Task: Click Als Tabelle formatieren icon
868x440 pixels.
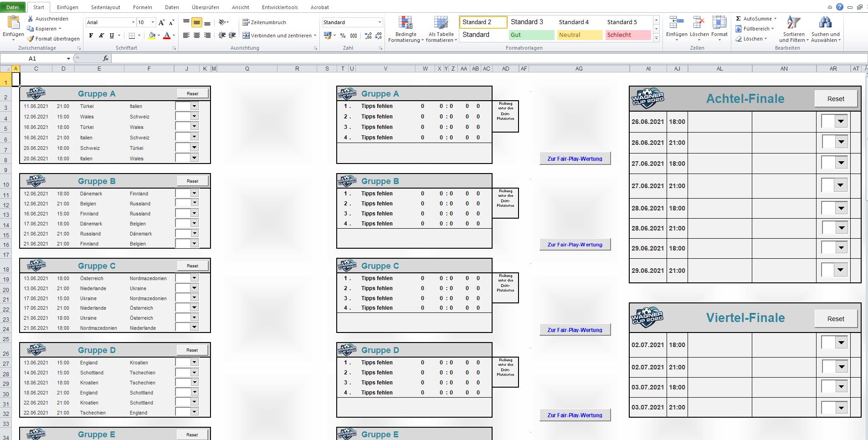Action: tap(441, 23)
